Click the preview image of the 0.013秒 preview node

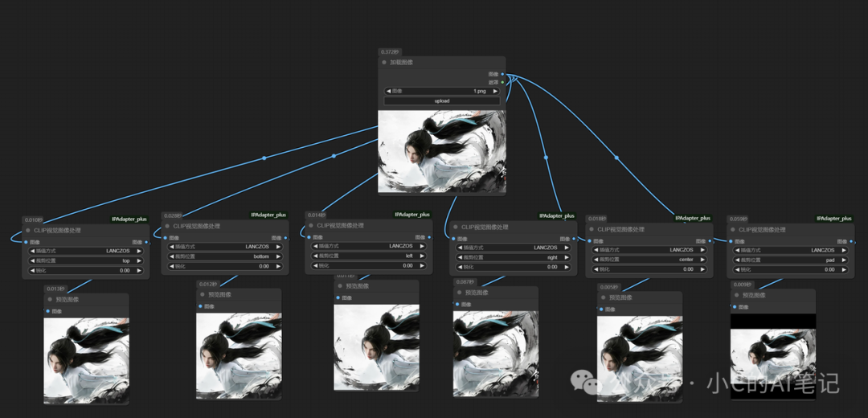click(x=86, y=360)
